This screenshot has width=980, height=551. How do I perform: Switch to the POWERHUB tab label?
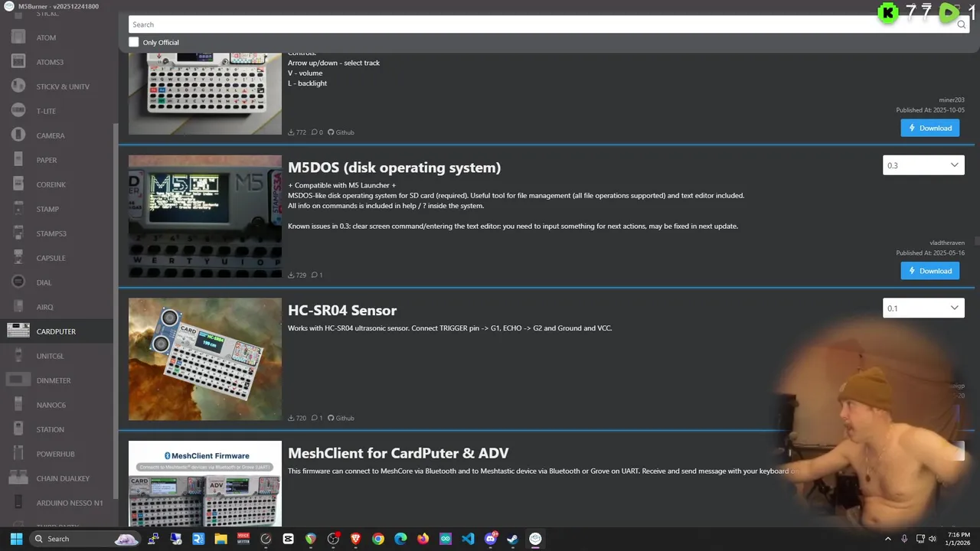pyautogui.click(x=55, y=454)
